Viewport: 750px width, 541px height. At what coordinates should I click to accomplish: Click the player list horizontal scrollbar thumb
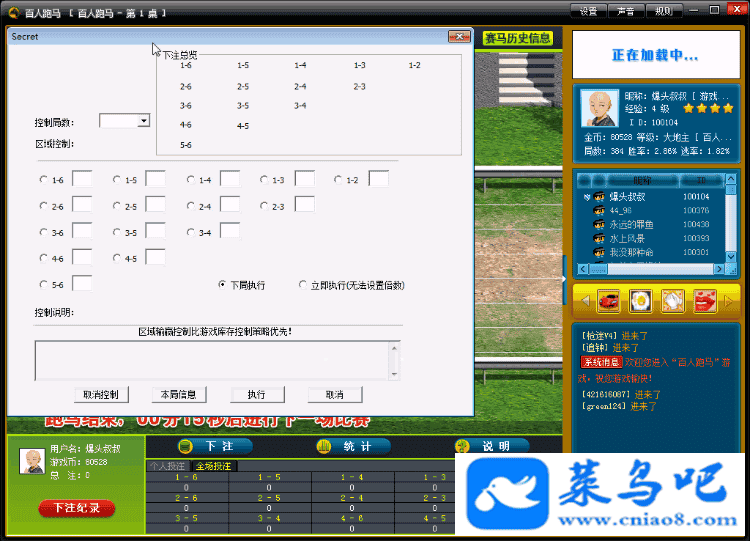coord(598,269)
